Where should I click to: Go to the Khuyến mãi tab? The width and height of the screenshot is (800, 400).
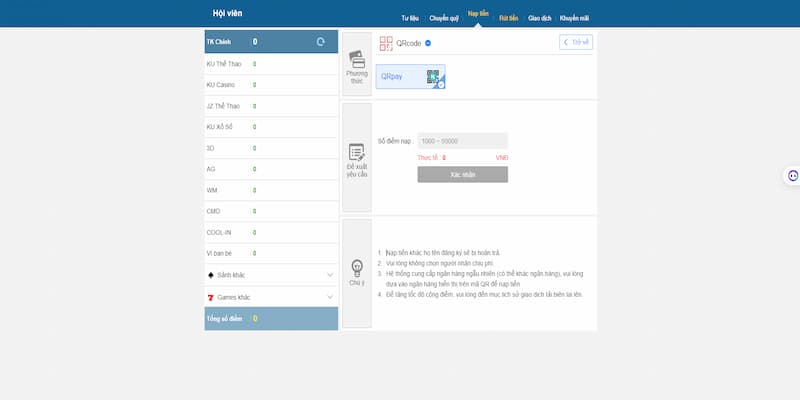click(574, 18)
